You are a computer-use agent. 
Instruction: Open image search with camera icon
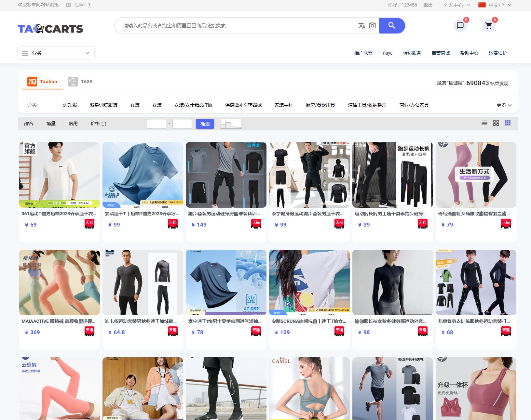pyautogui.click(x=373, y=26)
